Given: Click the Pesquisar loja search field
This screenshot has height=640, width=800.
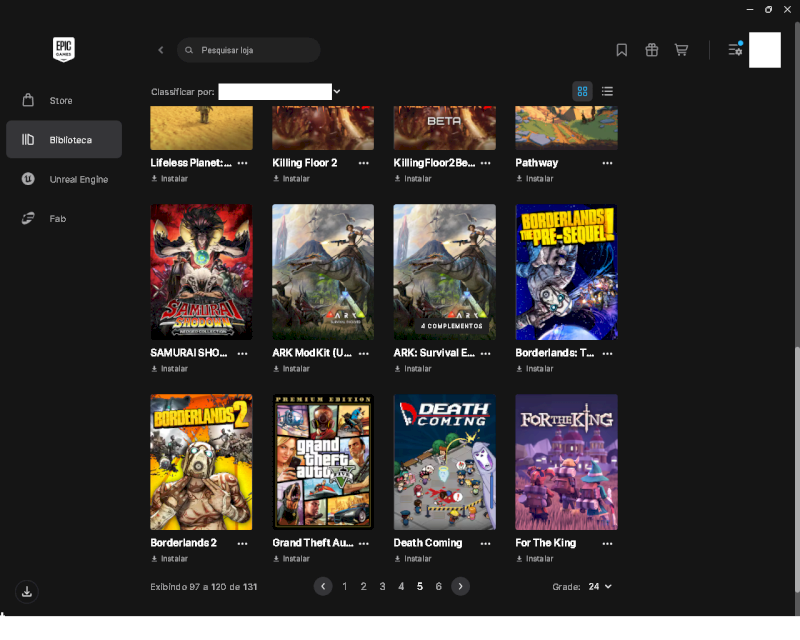Looking at the screenshot, I should [x=248, y=50].
